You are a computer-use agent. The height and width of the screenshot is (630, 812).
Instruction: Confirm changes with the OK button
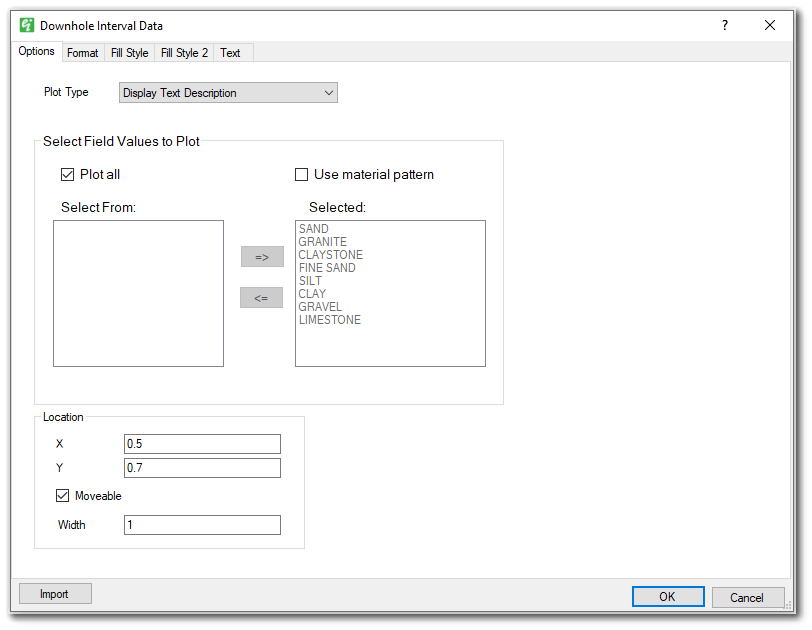click(667, 596)
